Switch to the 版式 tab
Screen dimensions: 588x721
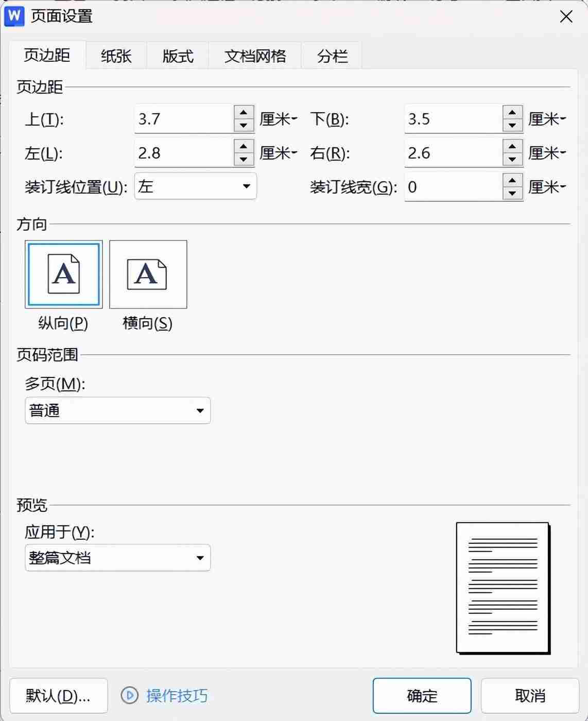pos(178,56)
